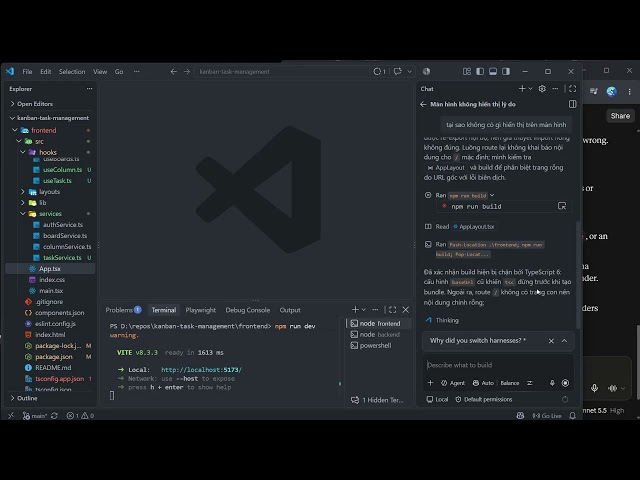This screenshot has height=480, width=640.
Task: Create a new terminal with plus icon
Action: click(x=355, y=310)
